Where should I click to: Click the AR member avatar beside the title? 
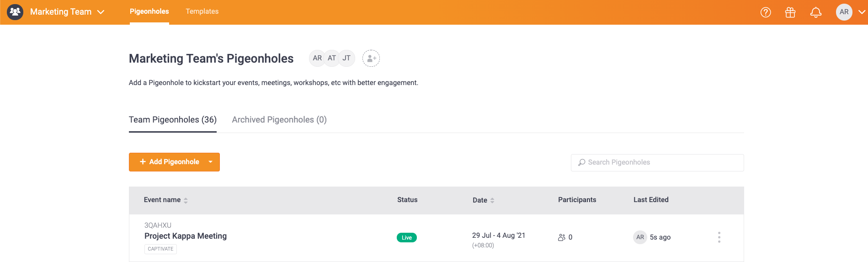[317, 58]
